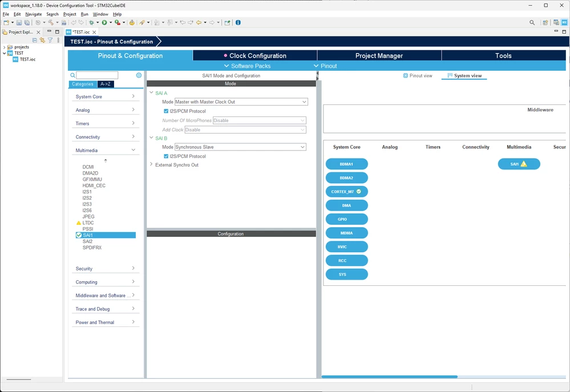Click the NVIC system view button
Viewport: 570px width, 392px height.
coord(346,247)
